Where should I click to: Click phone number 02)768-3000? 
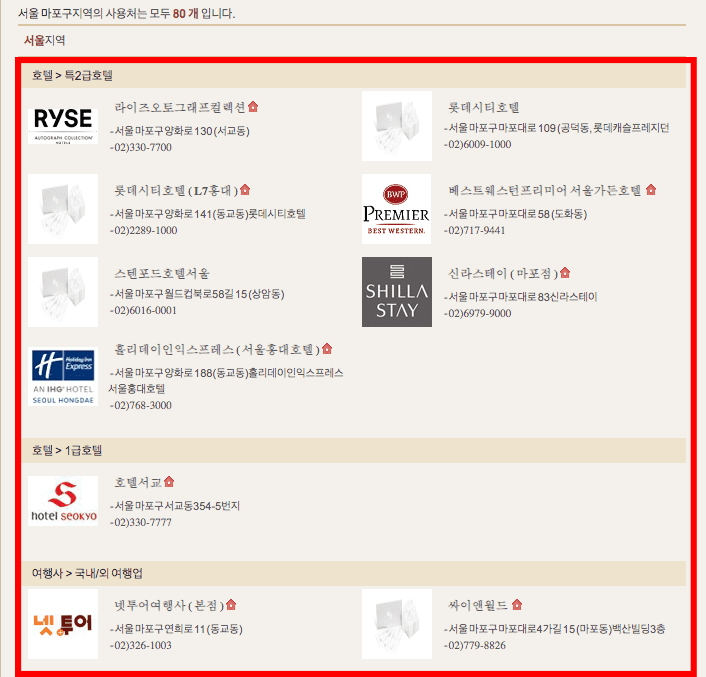[141, 405]
